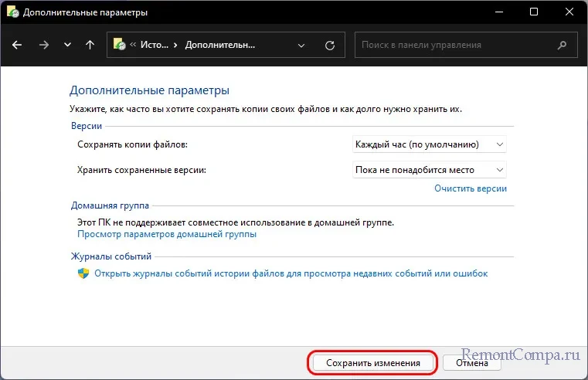Image resolution: width=588 pixels, height=380 pixels.
Task: Click the shield icon beside the event logs link
Action: pos(83,273)
